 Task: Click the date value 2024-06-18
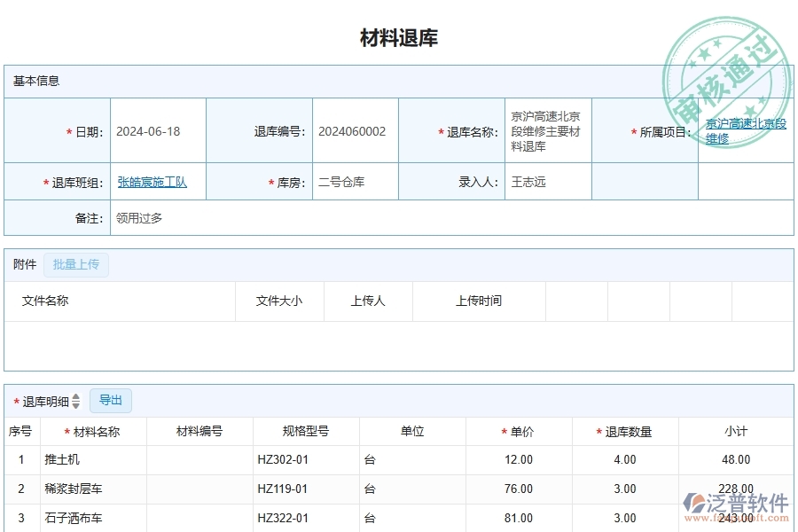tap(149, 129)
